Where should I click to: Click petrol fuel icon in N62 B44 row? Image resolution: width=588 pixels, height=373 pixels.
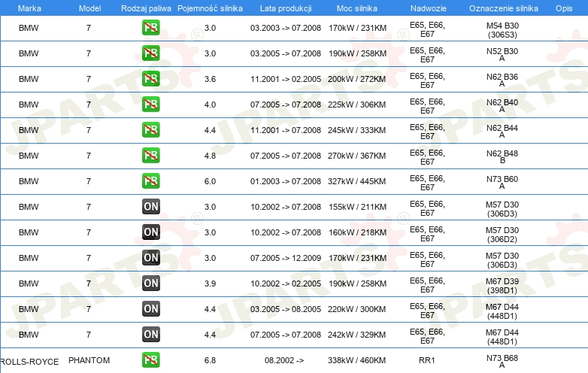(x=150, y=129)
